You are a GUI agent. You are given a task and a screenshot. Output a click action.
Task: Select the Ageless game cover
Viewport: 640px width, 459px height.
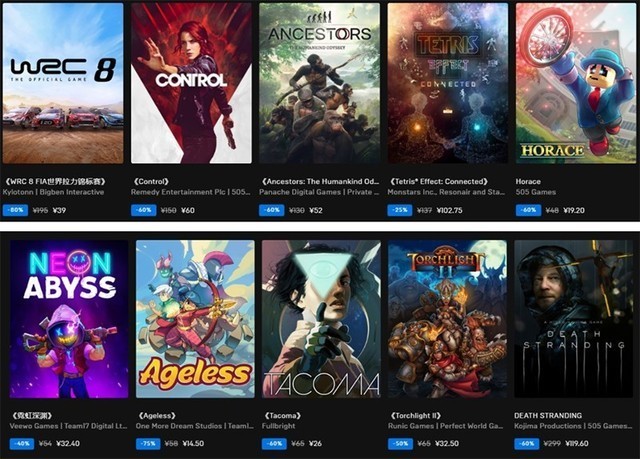195,319
